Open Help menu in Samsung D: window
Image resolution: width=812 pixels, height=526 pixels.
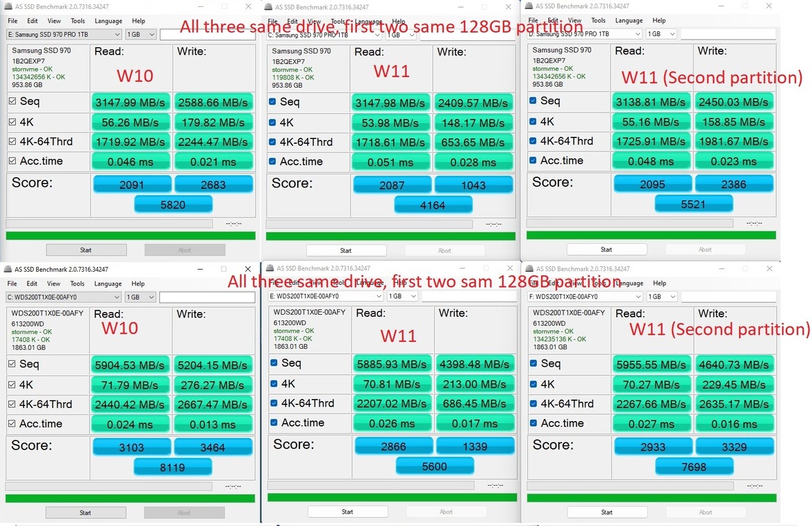point(659,20)
